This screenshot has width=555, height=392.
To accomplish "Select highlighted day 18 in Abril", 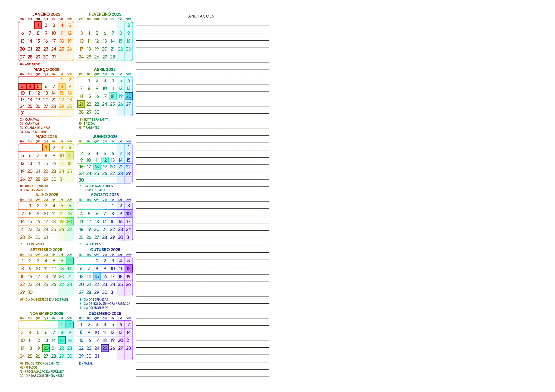I will click(x=113, y=96).
